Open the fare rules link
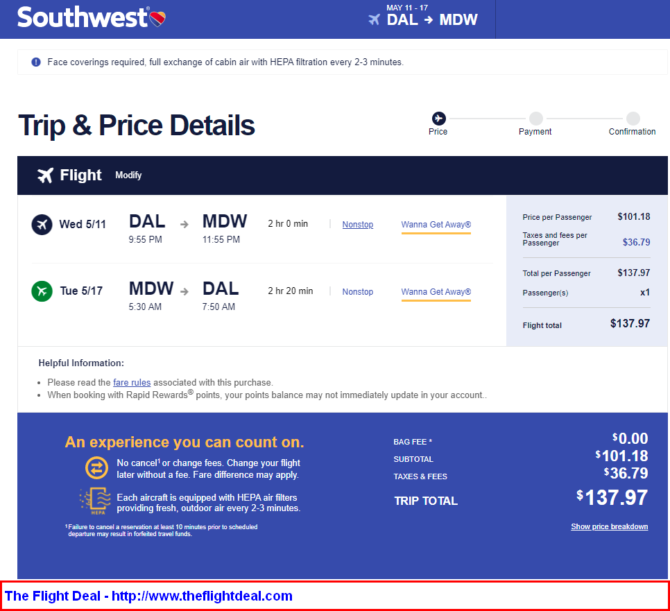Image resolution: width=670 pixels, height=611 pixels. point(132,382)
